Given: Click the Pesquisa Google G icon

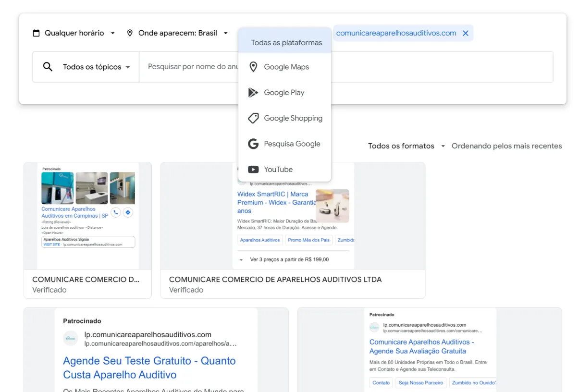Looking at the screenshot, I should [x=253, y=144].
